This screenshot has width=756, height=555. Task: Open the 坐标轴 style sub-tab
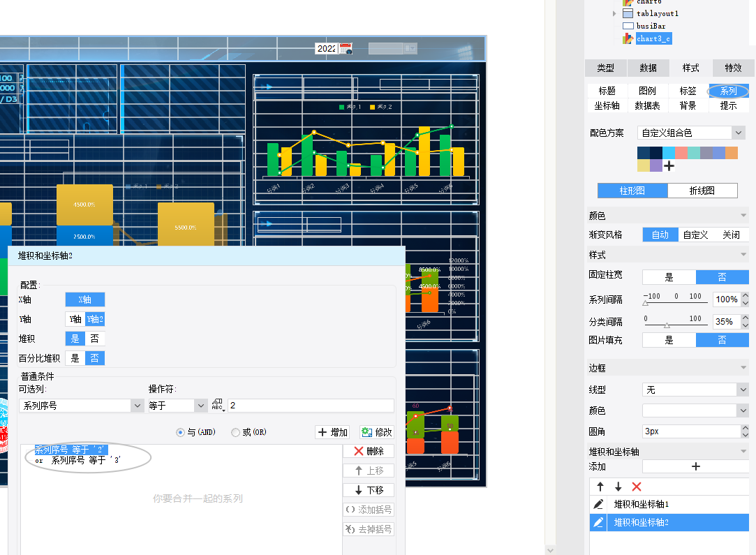coord(607,105)
